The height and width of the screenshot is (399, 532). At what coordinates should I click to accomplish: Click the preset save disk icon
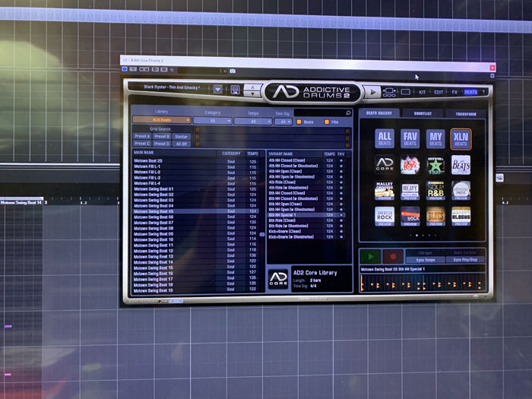coord(235,90)
